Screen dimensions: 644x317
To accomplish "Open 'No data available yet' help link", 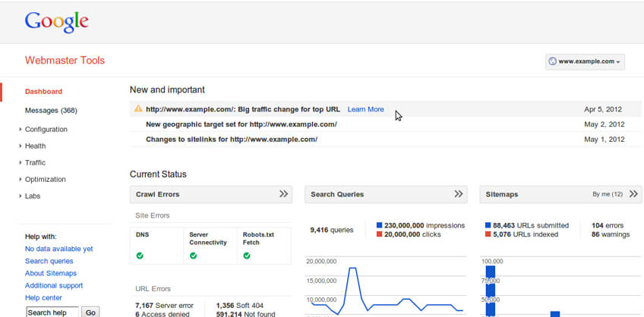I will coord(59,249).
